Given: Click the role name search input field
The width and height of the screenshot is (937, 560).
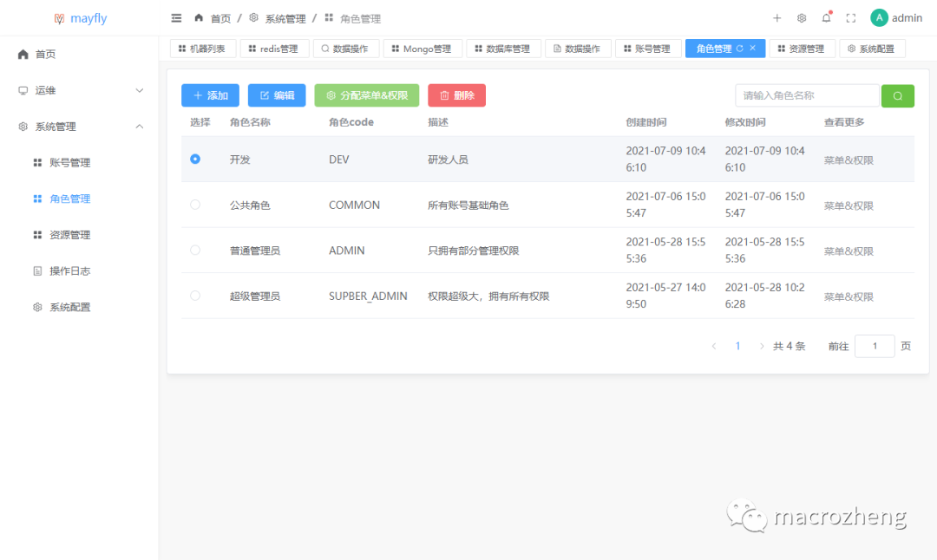Looking at the screenshot, I should pos(807,95).
